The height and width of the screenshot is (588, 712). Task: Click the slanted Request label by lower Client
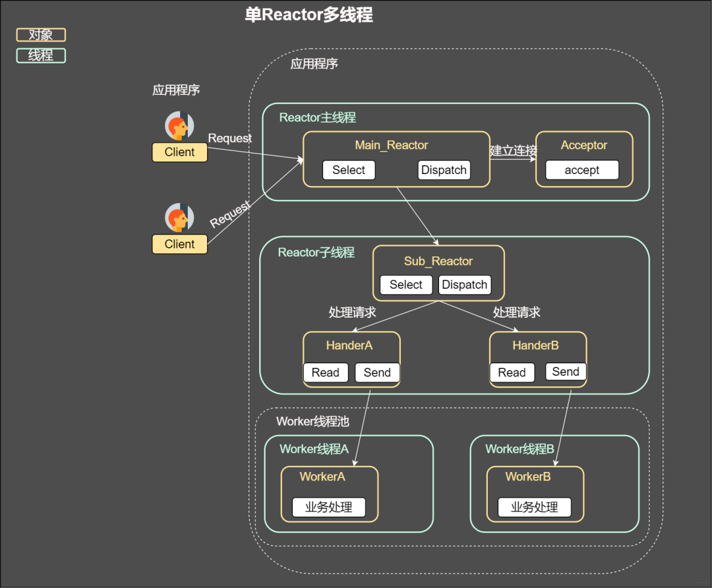230,214
